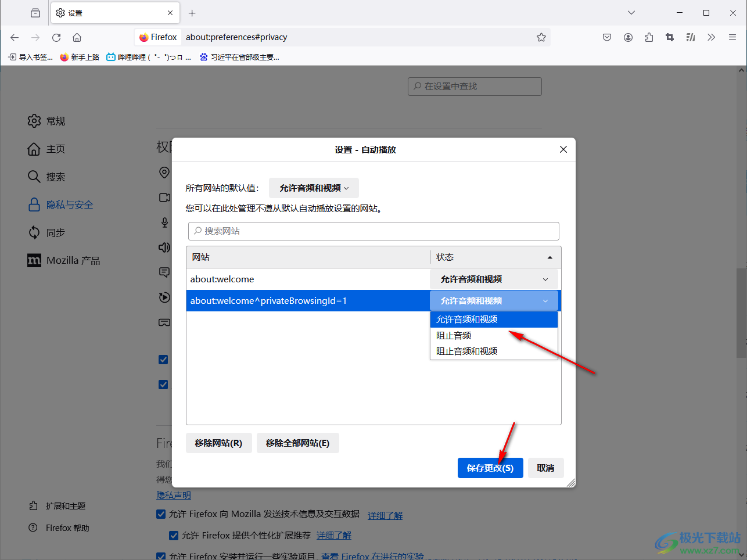Open Firefox 帮助 link
The image size is (747, 560).
coord(59,528)
